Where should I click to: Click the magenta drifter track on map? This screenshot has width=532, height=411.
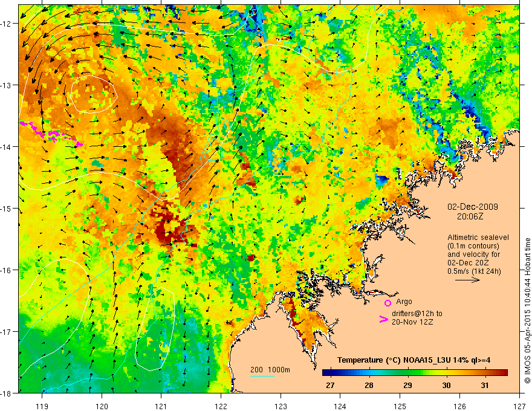tap(51, 134)
